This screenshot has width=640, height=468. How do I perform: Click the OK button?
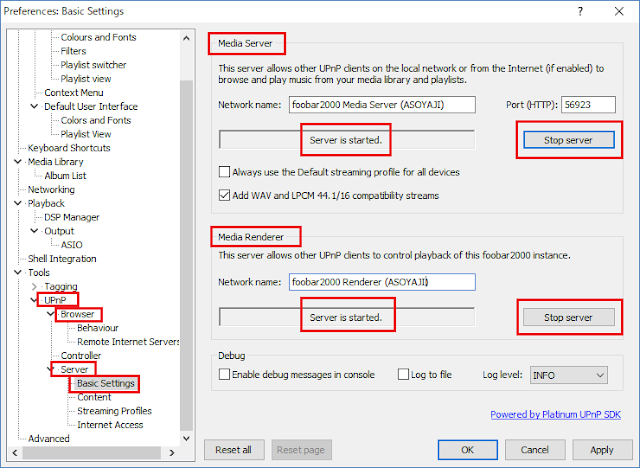pyautogui.click(x=468, y=450)
